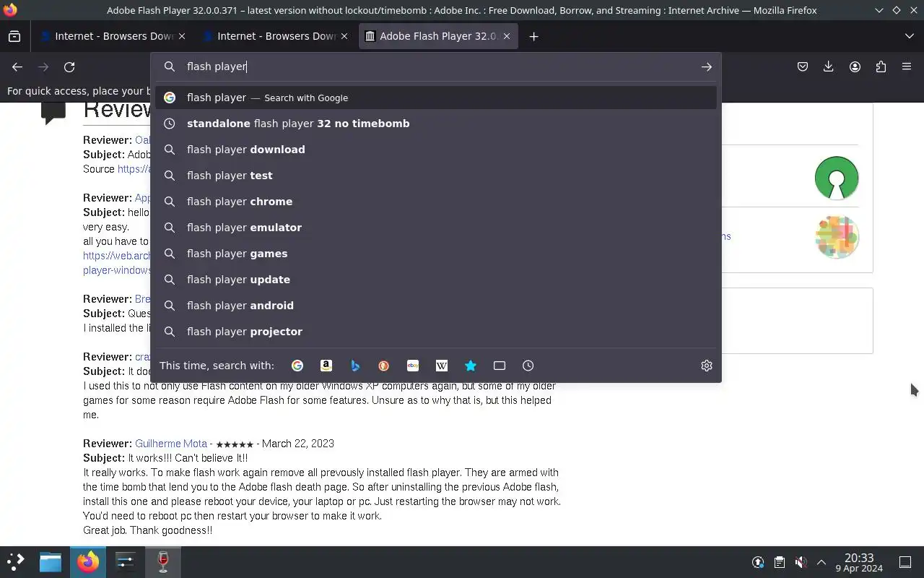Pick suggestion 'flash player android'

pos(436,306)
